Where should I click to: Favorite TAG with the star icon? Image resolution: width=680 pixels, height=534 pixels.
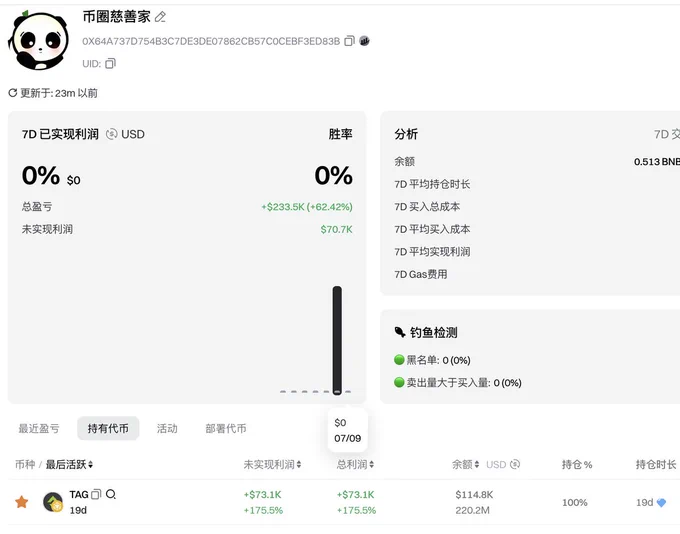pyautogui.click(x=22, y=502)
